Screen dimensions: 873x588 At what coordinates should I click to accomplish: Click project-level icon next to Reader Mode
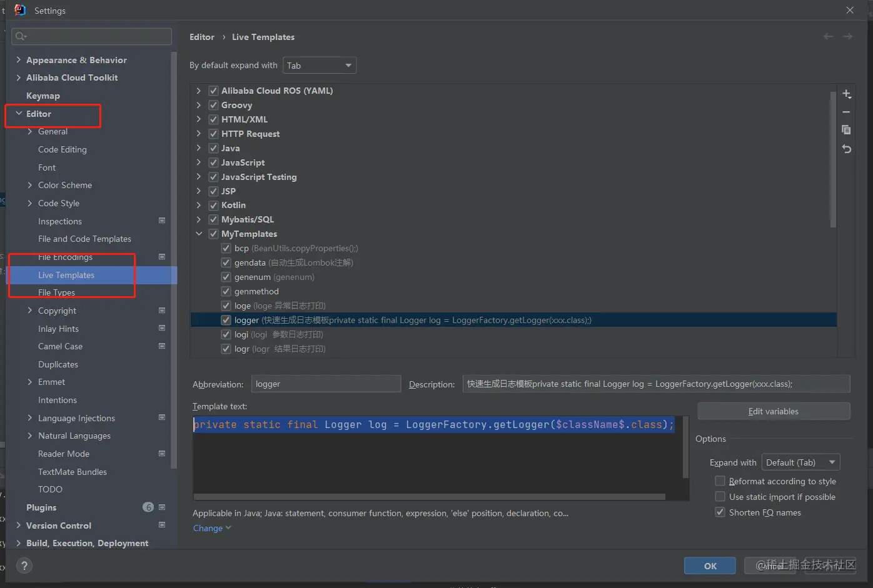[x=162, y=454]
